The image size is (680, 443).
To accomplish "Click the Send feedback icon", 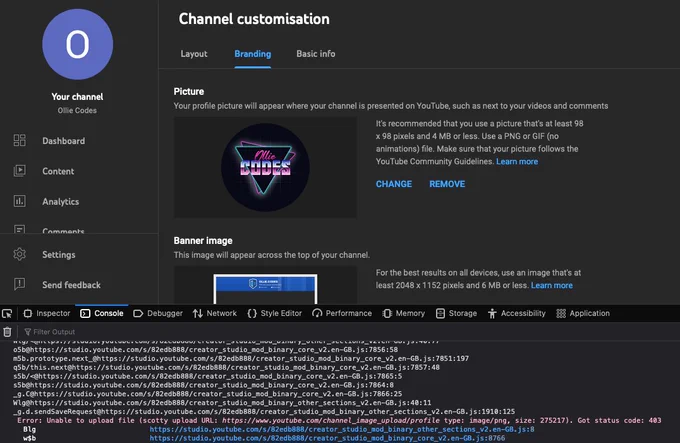I will click(x=20, y=284).
